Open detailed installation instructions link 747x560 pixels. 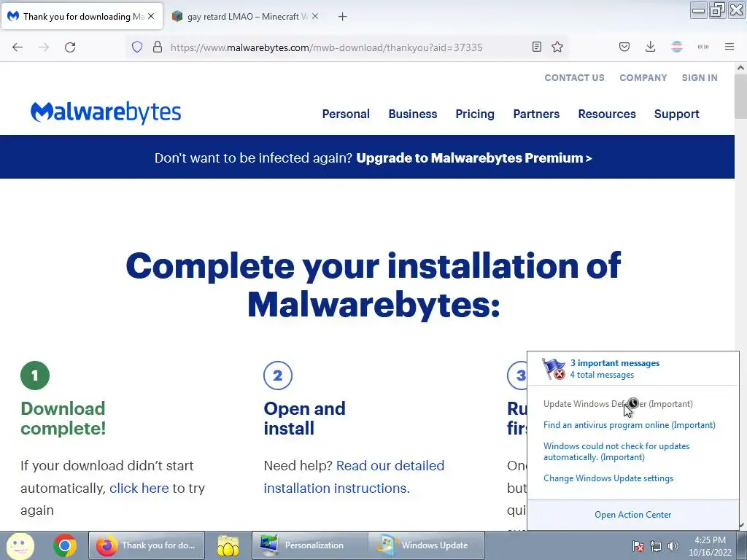(x=354, y=477)
